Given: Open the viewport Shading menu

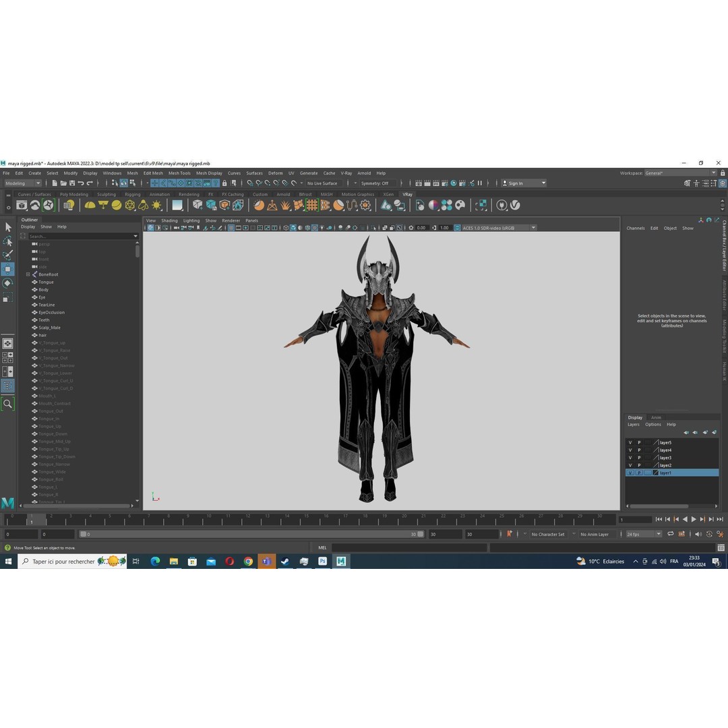Looking at the screenshot, I should coord(169,220).
